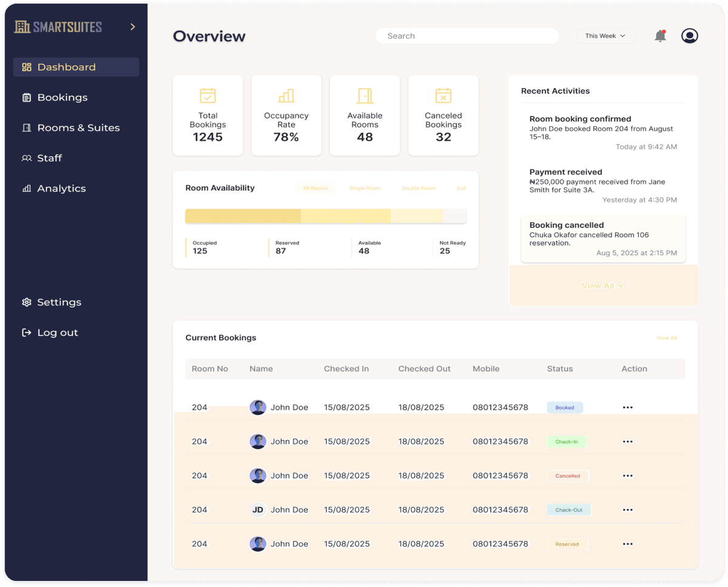The image size is (728, 587).
Task: Select the Double Room filter tab
Action: pos(418,188)
